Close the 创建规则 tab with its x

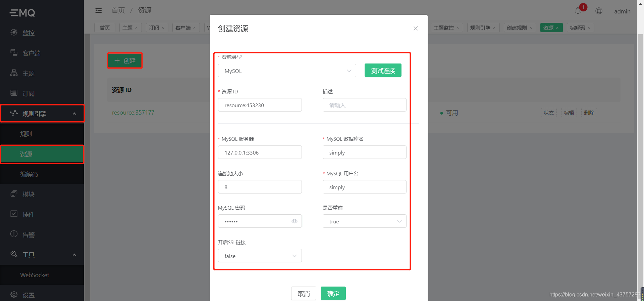[x=531, y=28]
